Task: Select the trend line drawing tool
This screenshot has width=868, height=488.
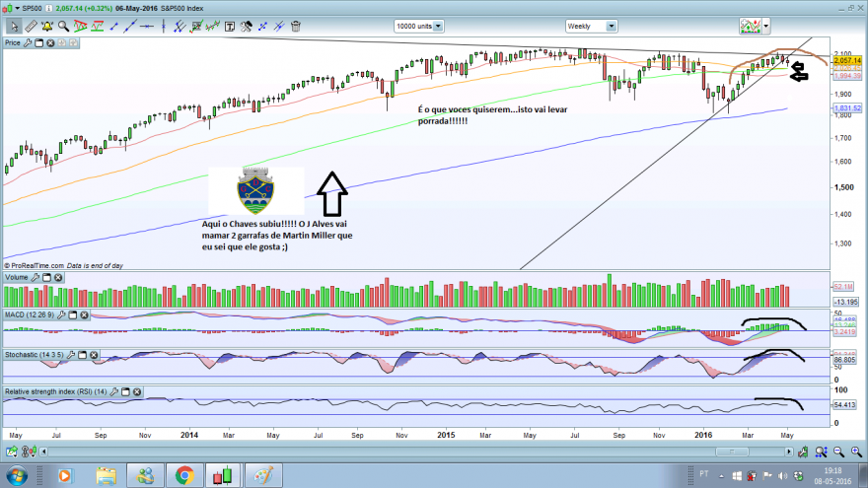Action: tap(130, 26)
